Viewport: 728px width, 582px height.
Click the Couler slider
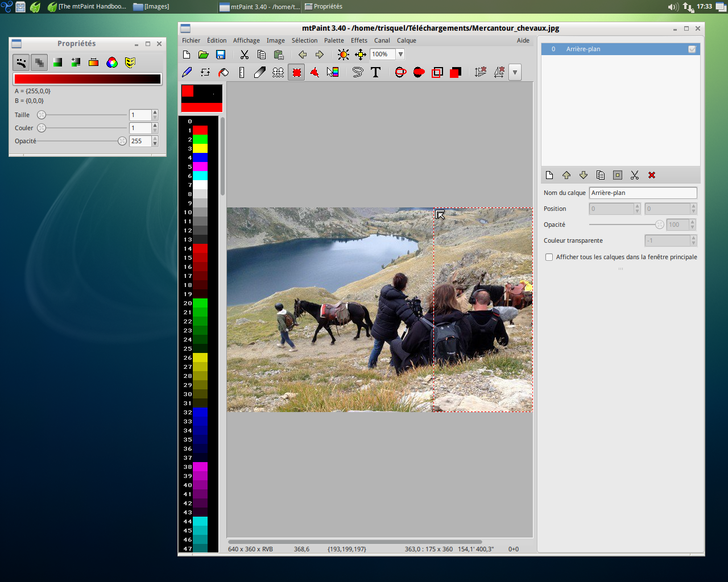point(82,128)
